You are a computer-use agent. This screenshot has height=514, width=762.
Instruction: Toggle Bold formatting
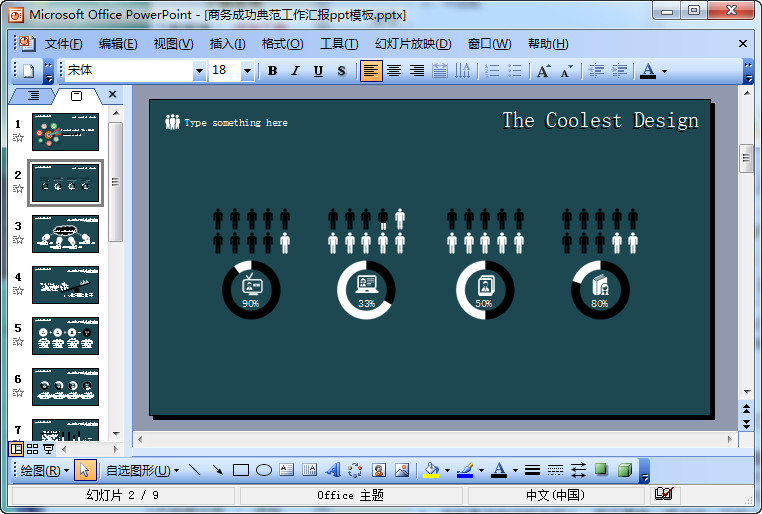click(272, 71)
